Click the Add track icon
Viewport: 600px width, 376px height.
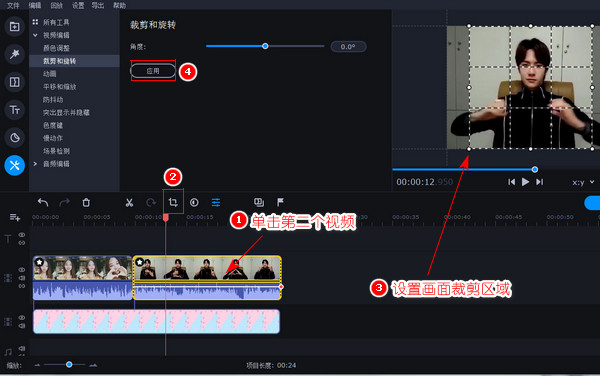[x=15, y=217]
